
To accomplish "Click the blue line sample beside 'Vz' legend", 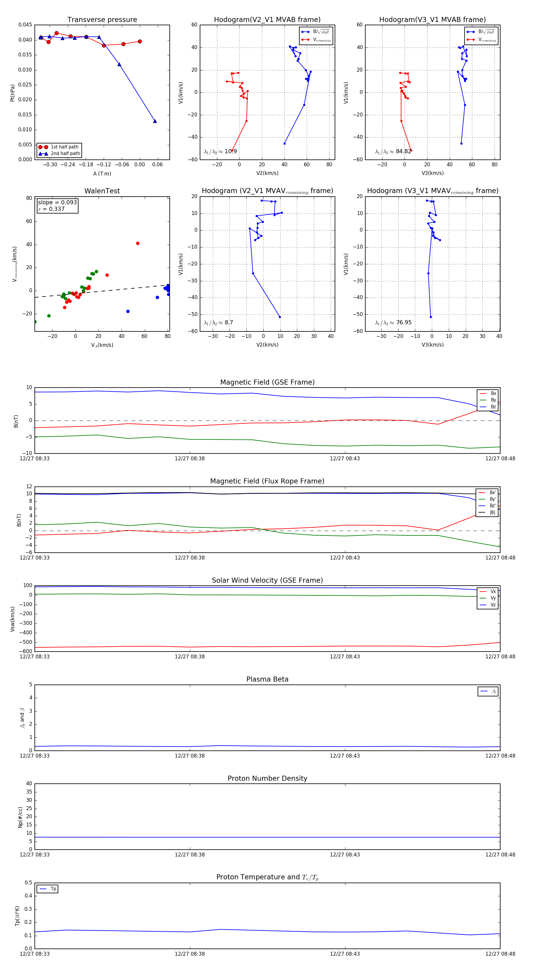I will click(483, 605).
